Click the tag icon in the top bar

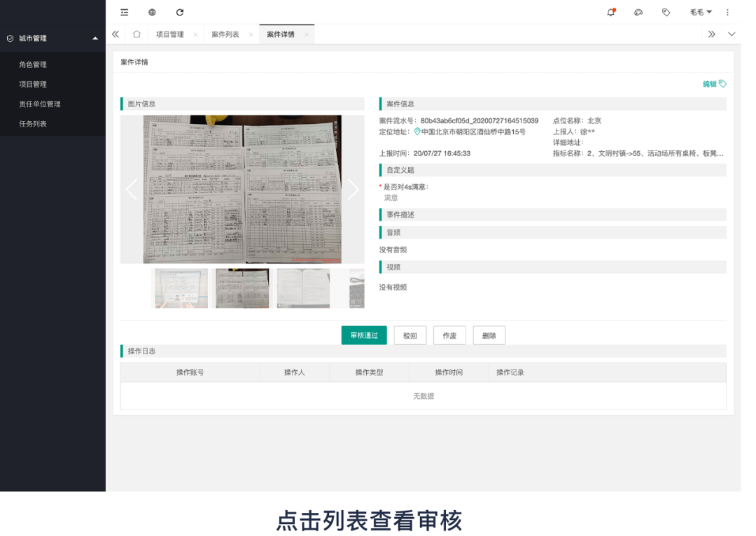[x=666, y=13]
